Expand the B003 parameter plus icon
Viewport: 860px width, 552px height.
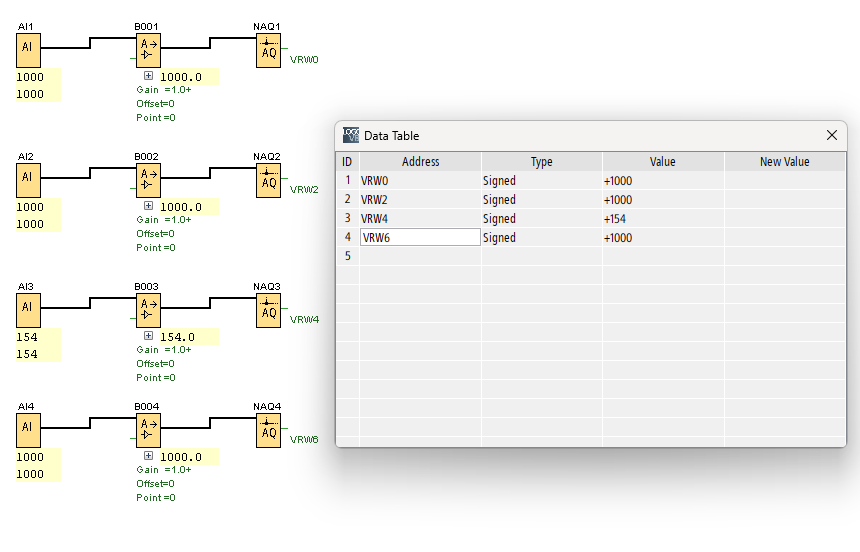tap(148, 336)
